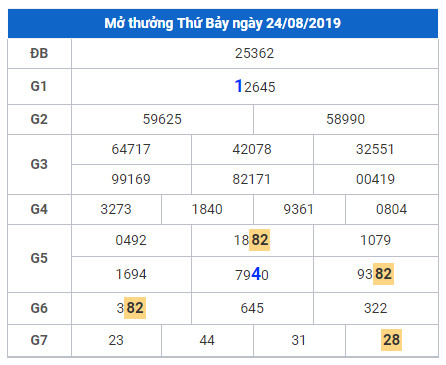
Task: Click the G3 number 42078
Action: point(252,149)
